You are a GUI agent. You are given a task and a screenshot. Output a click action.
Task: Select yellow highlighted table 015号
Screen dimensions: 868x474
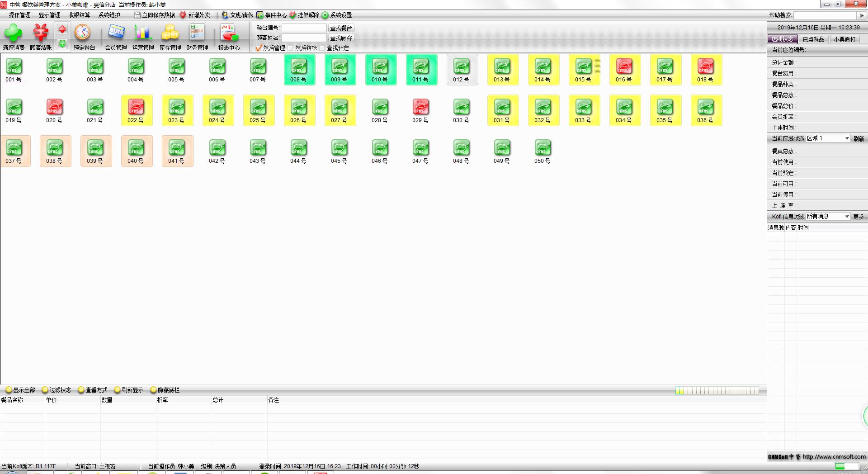coord(584,70)
